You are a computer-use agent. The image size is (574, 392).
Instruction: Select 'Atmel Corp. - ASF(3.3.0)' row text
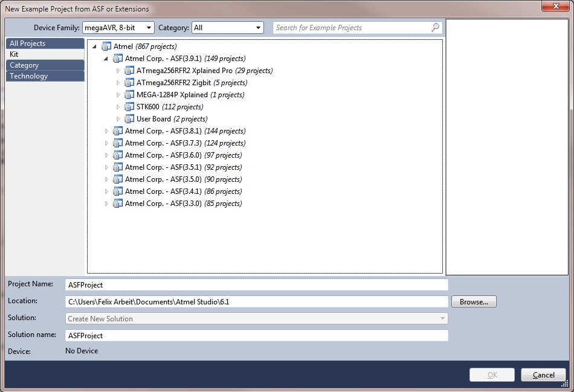point(184,204)
